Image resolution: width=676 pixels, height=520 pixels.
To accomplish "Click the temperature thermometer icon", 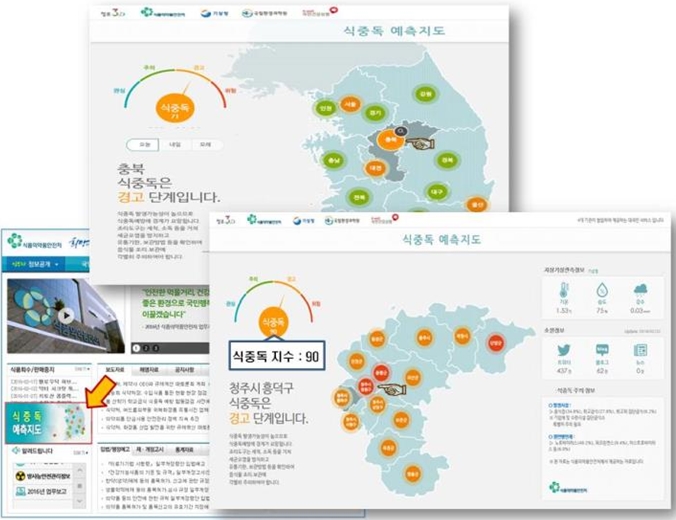I will pos(562,290).
